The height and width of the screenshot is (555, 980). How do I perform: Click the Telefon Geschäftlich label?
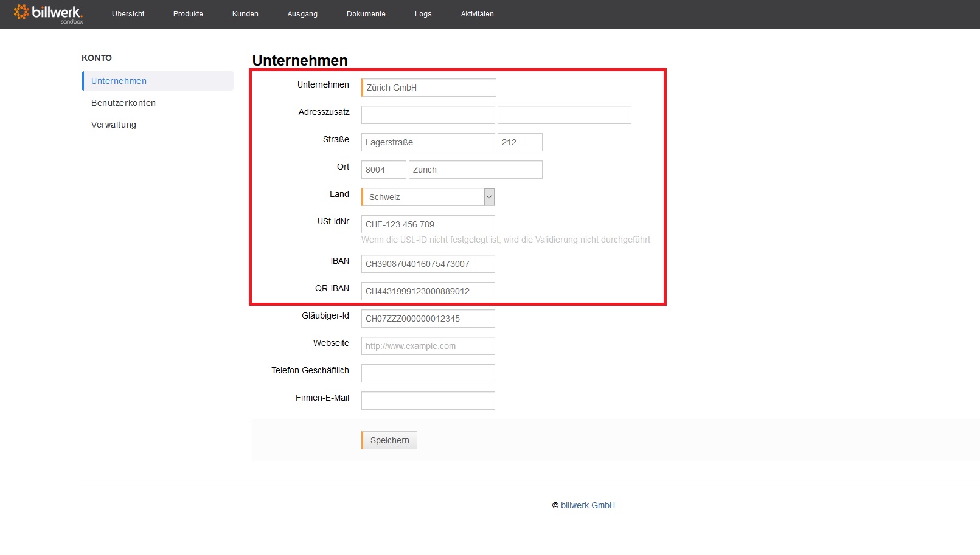pos(310,370)
